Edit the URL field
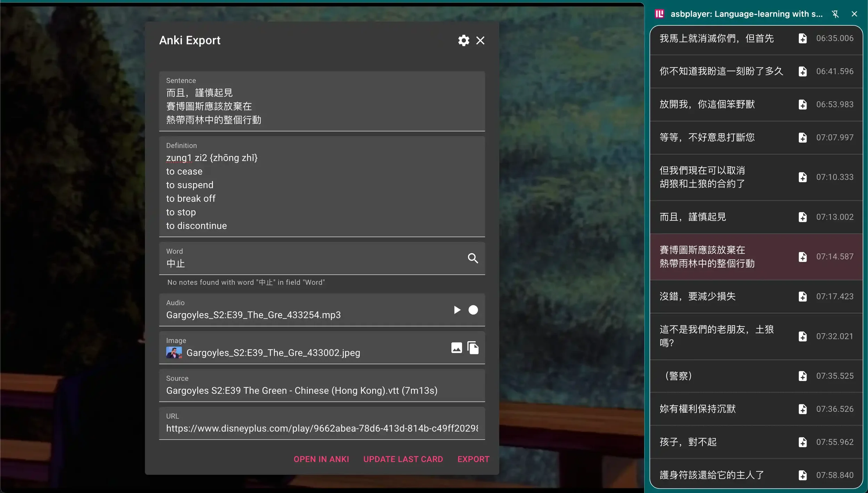Screen dimensions: 868x493 point(322,423)
